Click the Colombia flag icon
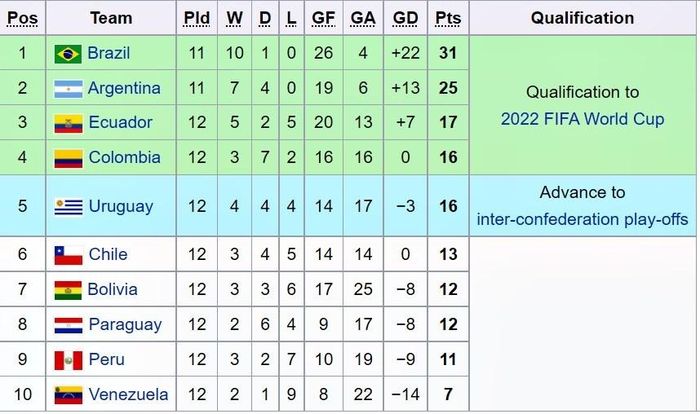The width and height of the screenshot is (700, 414). [68, 159]
